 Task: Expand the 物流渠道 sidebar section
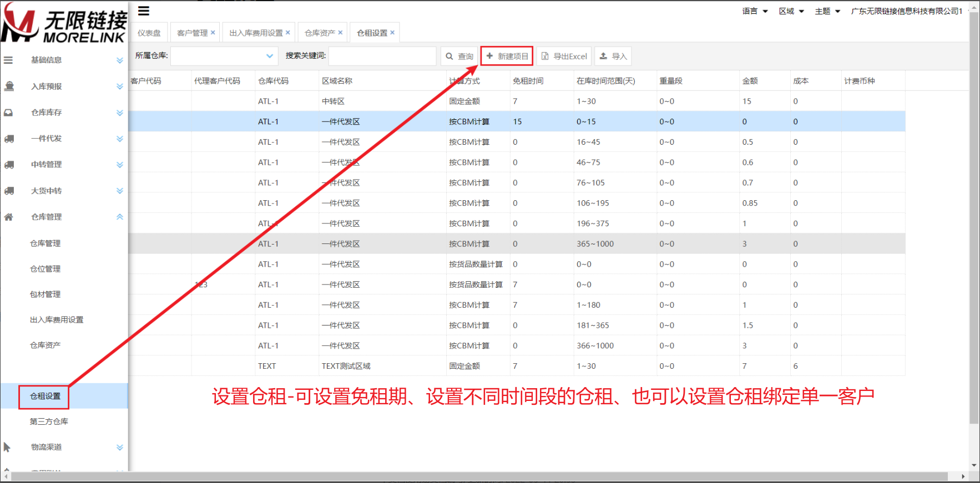(x=120, y=448)
